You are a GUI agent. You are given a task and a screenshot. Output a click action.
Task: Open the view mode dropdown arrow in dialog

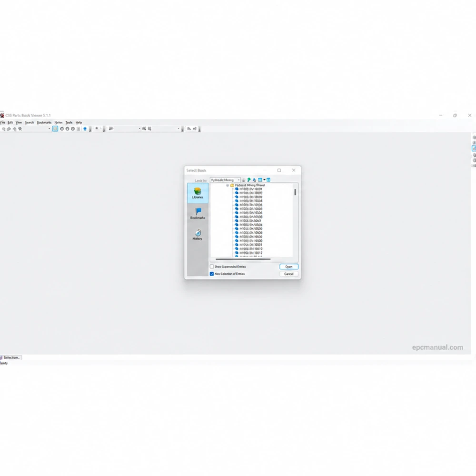264,180
